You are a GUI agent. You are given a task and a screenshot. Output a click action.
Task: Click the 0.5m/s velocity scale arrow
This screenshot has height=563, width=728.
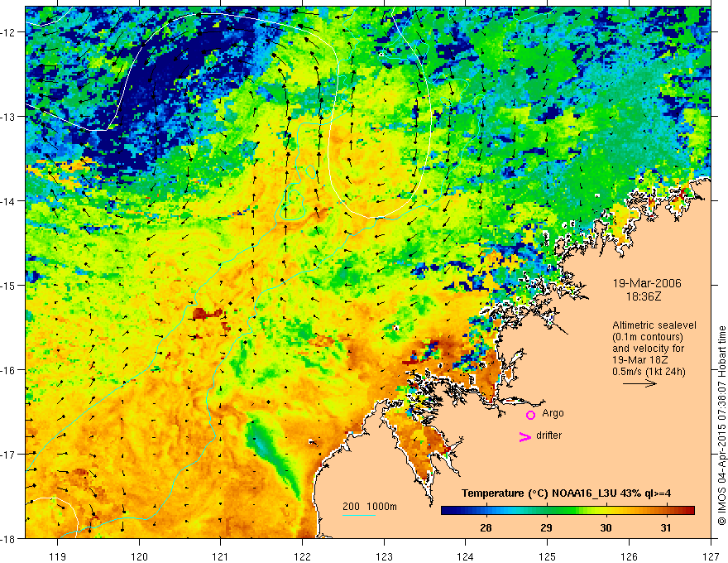[639, 383]
